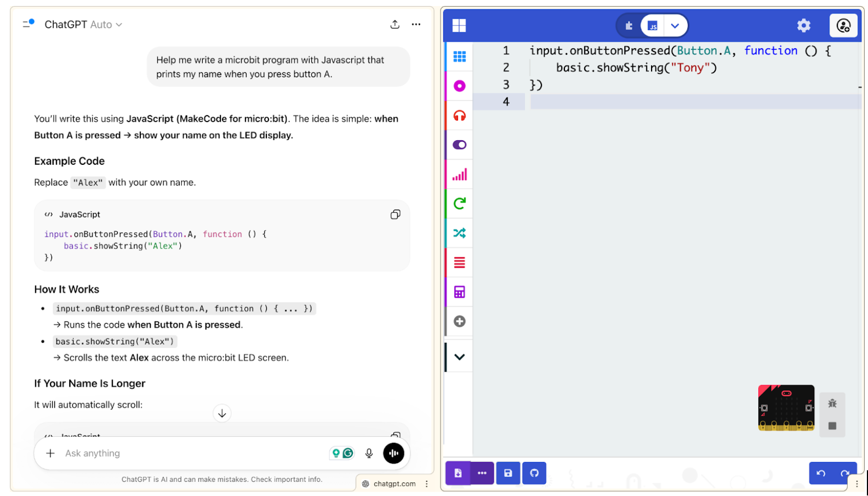This screenshot has width=868, height=496.
Task: Open ChatGPT conversation options menu
Action: (x=416, y=25)
